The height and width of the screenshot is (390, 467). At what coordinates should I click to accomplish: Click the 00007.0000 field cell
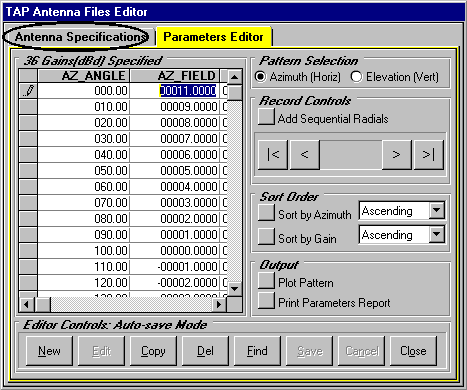tap(175, 139)
